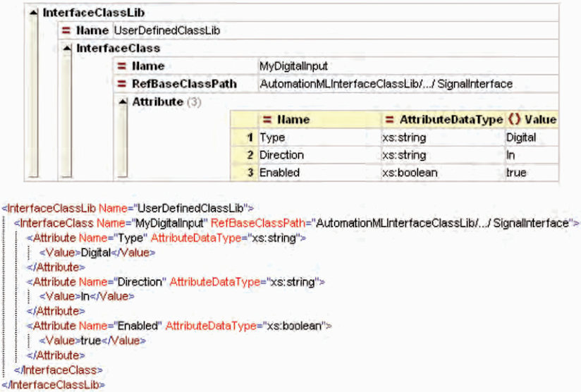Select the MyDigitalInput value cell
The height and width of the screenshot is (392, 581).
click(408, 66)
